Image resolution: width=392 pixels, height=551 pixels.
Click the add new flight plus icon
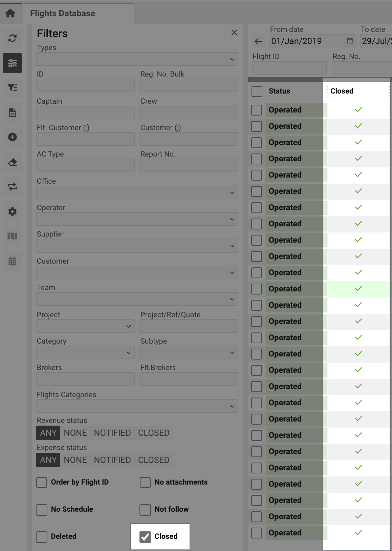point(12,137)
